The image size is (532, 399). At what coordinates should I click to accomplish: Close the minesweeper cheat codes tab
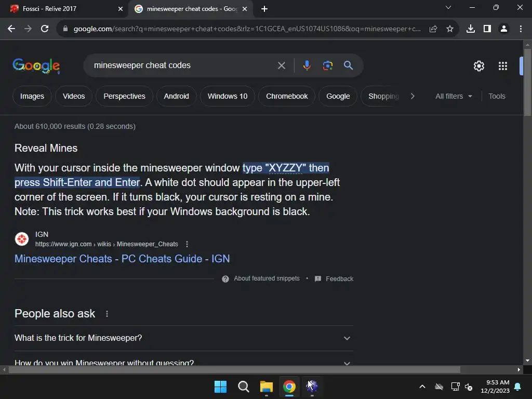click(x=245, y=9)
